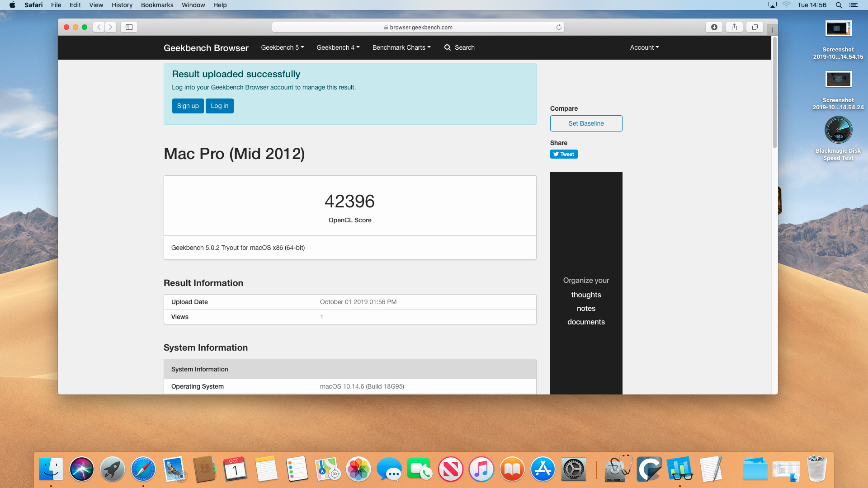Open the Bookmarks menu
Image resolution: width=868 pixels, height=488 pixels.
pyautogui.click(x=157, y=5)
